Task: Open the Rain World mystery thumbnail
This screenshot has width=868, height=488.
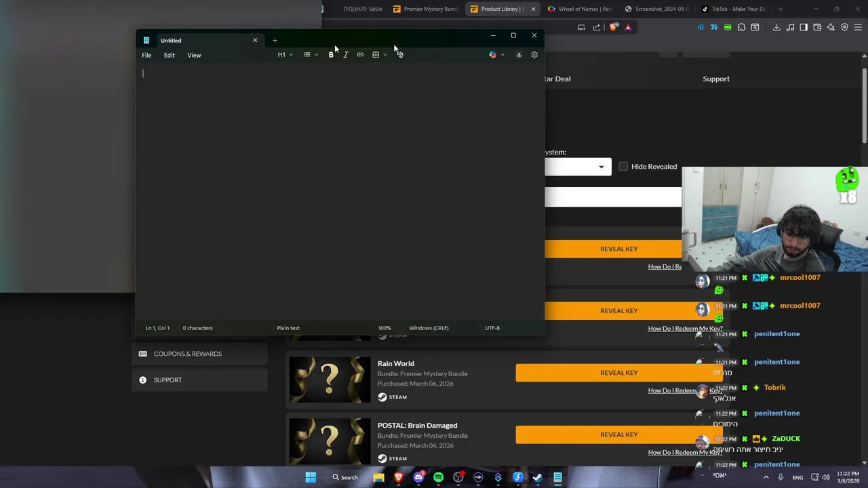Action: 330,380
